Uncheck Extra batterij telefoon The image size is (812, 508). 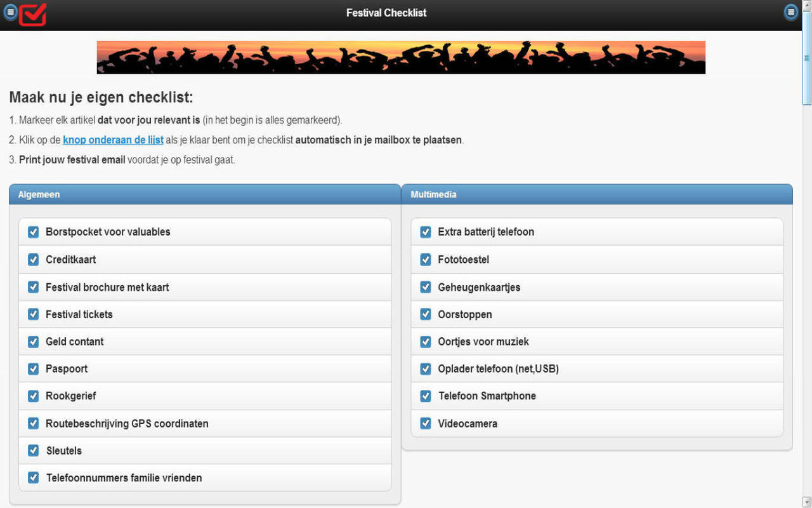click(x=426, y=232)
